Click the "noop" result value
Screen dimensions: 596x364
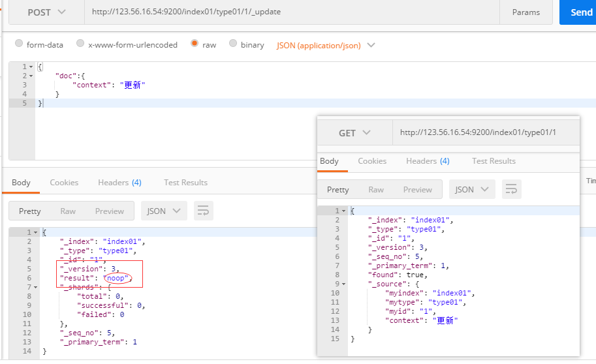coord(118,278)
